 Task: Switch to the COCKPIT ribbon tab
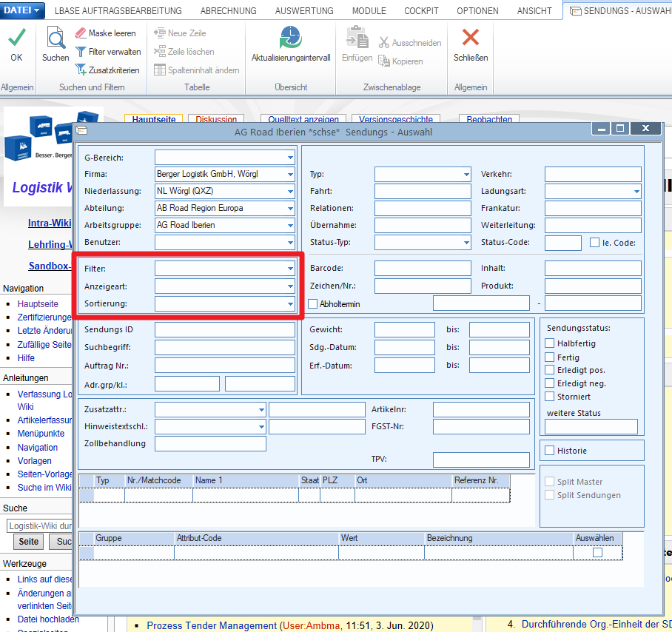[421, 10]
